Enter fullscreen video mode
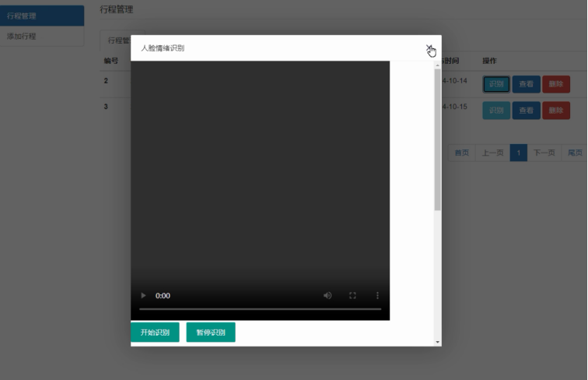 tap(352, 296)
